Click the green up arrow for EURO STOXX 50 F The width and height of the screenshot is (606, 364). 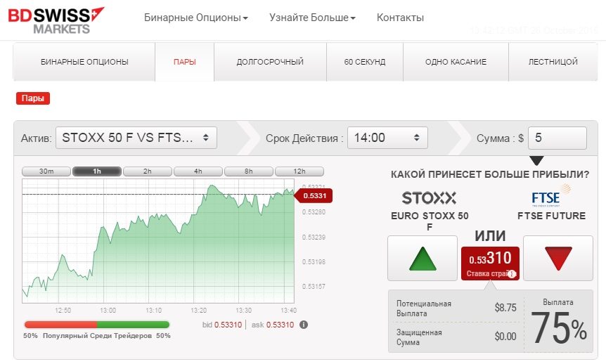(x=423, y=258)
